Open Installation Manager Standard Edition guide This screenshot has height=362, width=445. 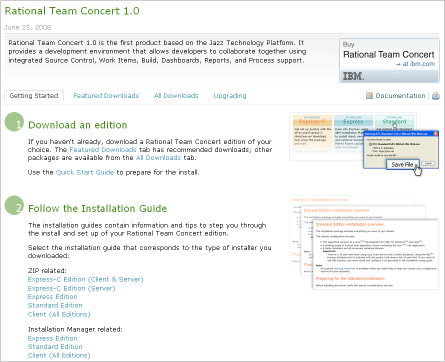coord(55,347)
